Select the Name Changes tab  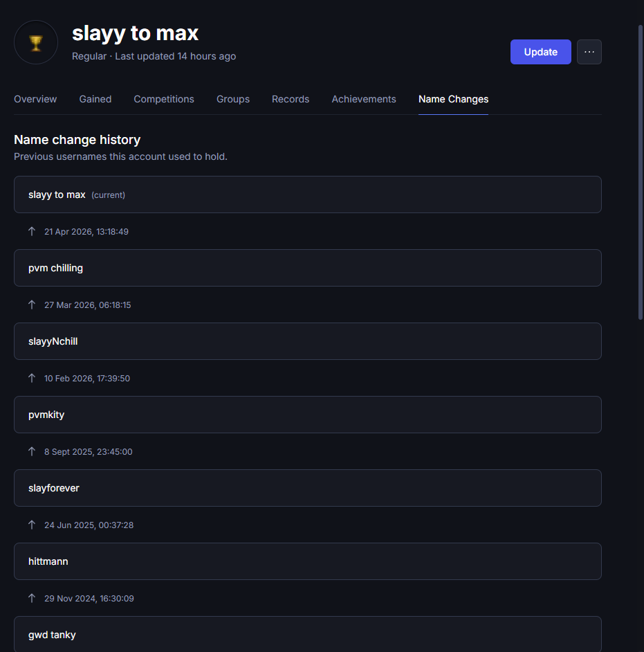point(453,99)
